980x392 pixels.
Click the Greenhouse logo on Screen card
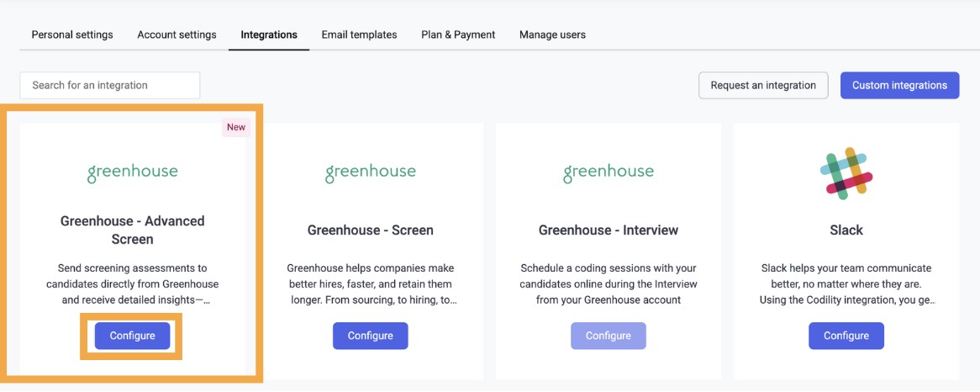point(370,173)
